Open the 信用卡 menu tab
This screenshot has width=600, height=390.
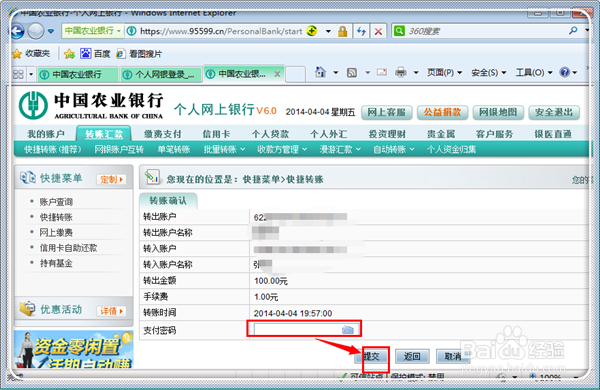point(216,134)
